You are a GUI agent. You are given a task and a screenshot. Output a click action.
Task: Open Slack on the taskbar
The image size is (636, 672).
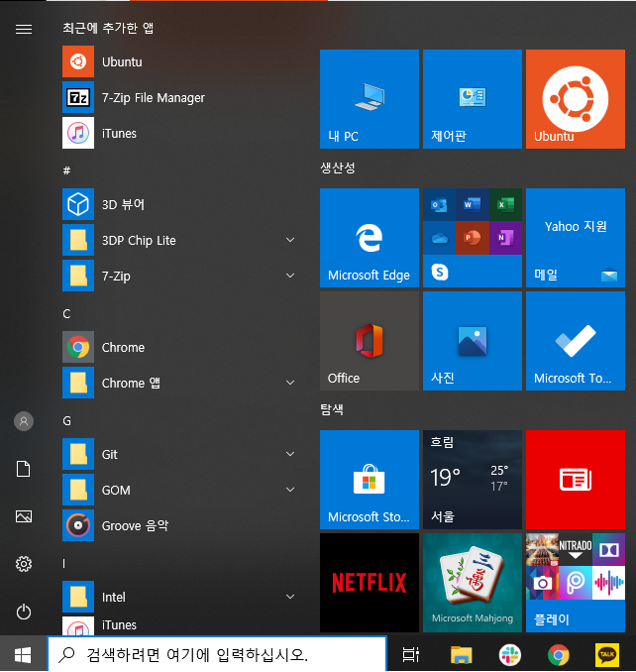pos(509,654)
